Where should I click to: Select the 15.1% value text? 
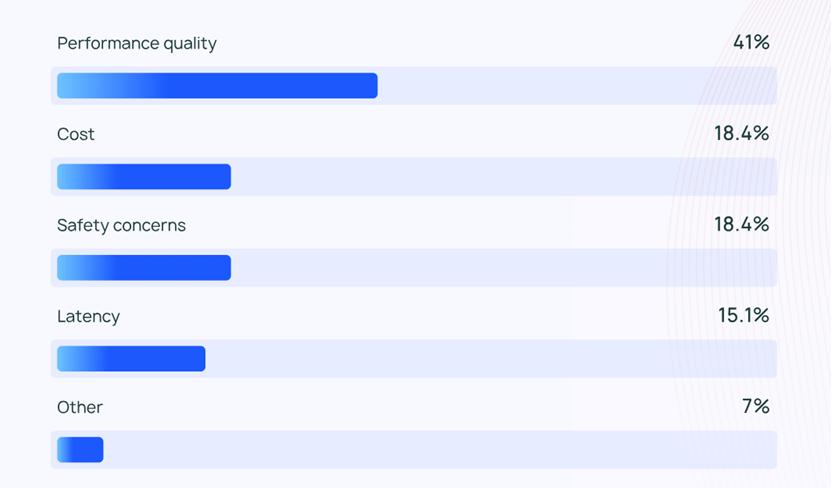743,316
